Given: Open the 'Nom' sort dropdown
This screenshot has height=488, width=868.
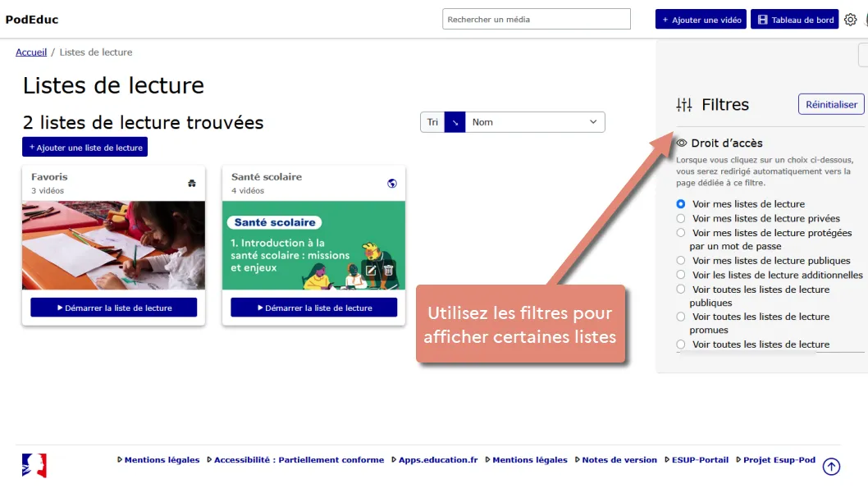Looking at the screenshot, I should pyautogui.click(x=535, y=122).
